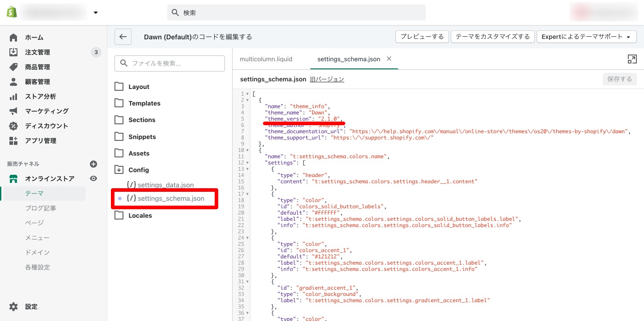This screenshot has height=321, width=644.
Task: Open the store switcher dropdown arrow
Action: pos(96,13)
